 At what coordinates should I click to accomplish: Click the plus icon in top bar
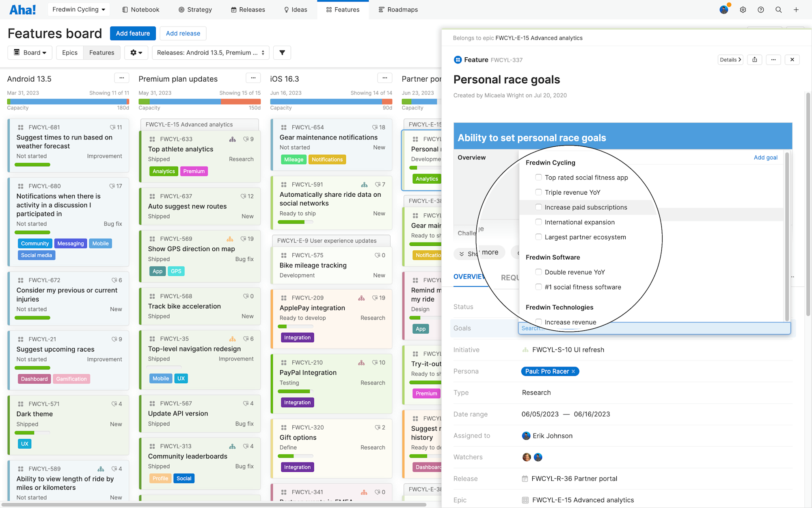[x=796, y=10]
